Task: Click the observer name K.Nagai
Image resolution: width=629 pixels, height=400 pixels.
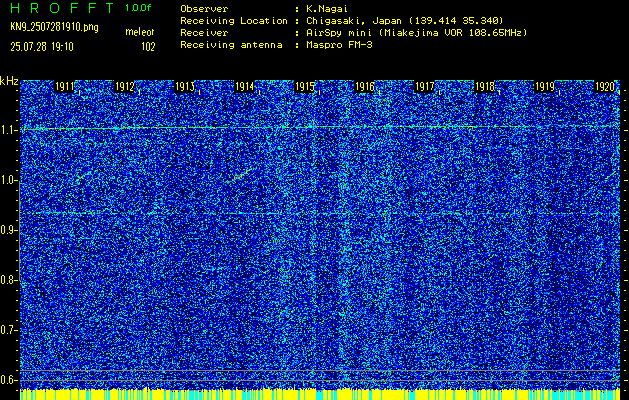Action: [327, 9]
